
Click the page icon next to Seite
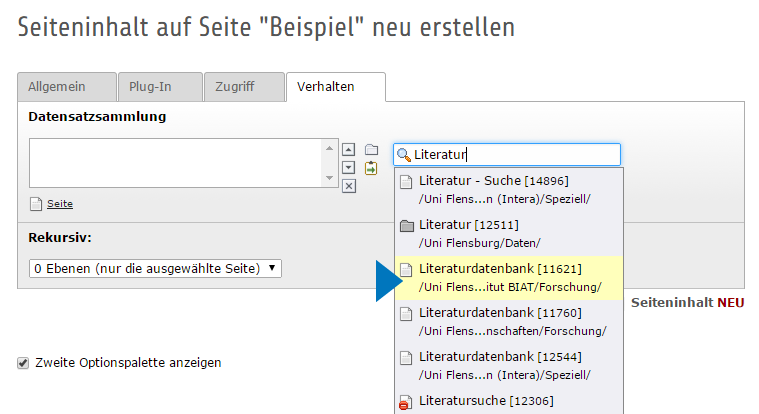point(36,204)
